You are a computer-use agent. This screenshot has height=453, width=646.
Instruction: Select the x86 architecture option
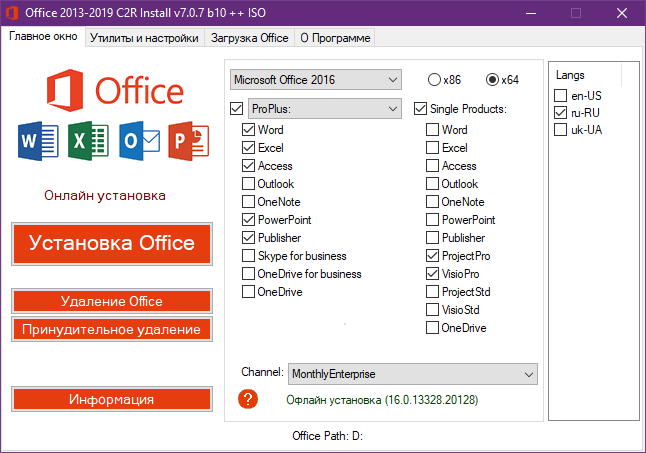pos(435,79)
